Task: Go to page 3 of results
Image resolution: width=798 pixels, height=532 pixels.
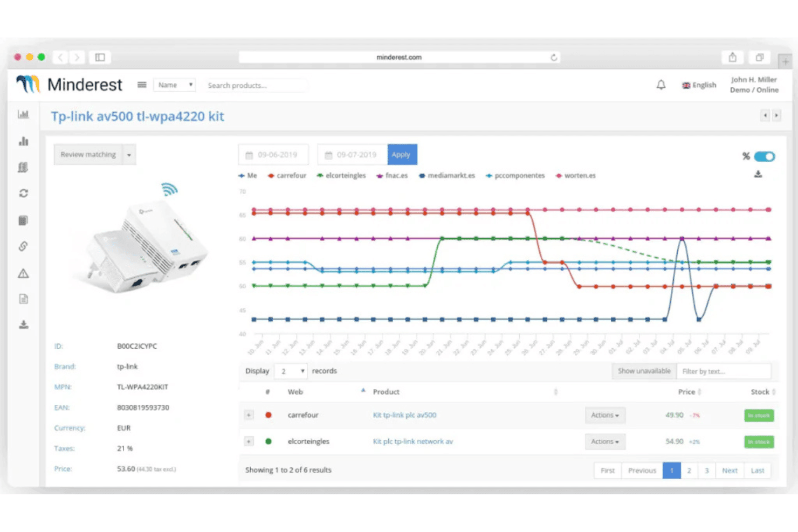Action: [x=706, y=471]
